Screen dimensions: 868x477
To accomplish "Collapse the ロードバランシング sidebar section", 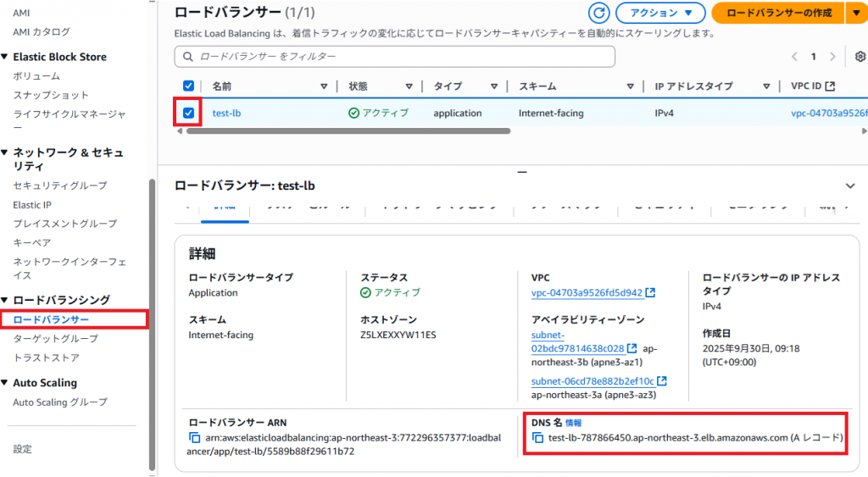I will point(5,300).
